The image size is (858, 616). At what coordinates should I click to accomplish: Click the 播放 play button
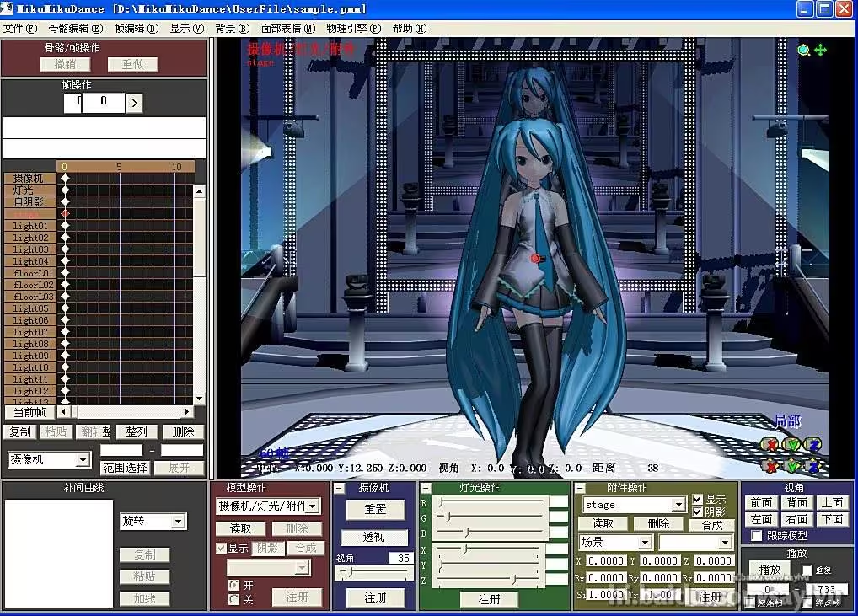(770, 570)
